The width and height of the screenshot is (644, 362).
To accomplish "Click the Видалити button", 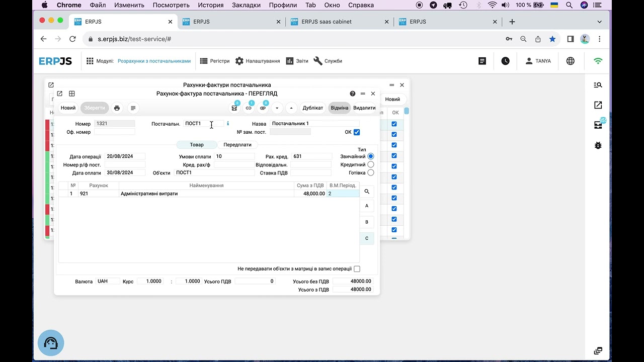I will (364, 108).
